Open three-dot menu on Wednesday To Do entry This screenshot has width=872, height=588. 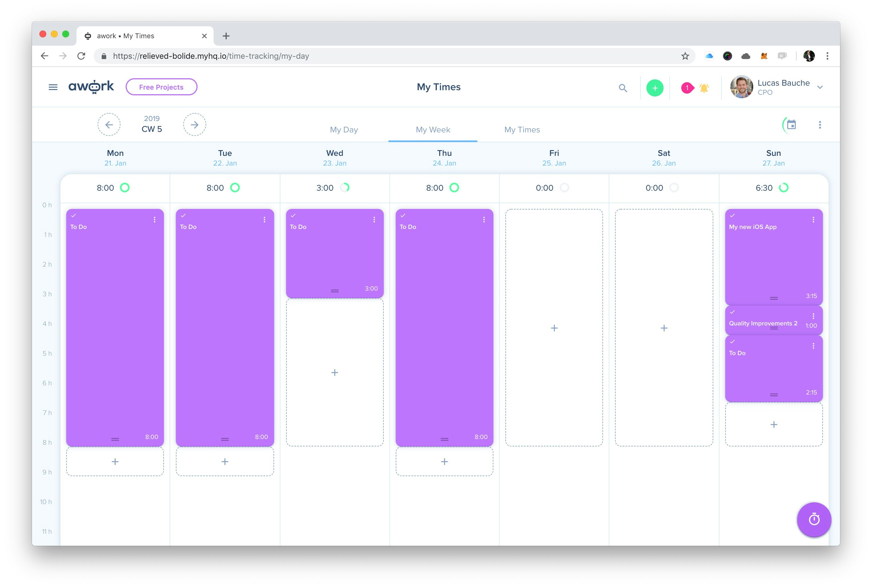point(374,220)
